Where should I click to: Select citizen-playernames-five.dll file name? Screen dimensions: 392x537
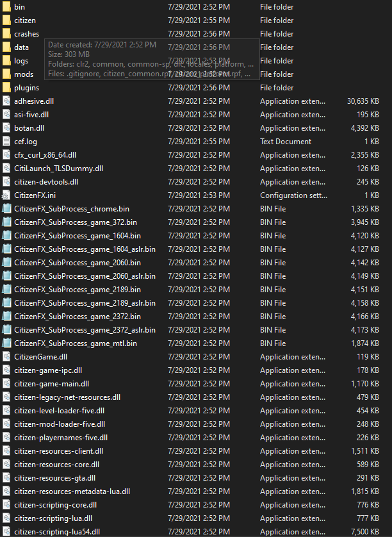(61, 438)
